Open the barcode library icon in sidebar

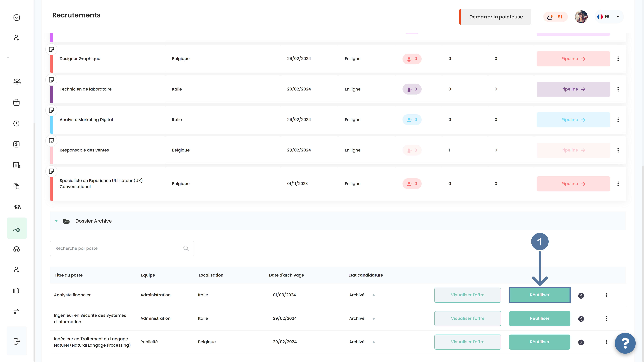(16, 291)
